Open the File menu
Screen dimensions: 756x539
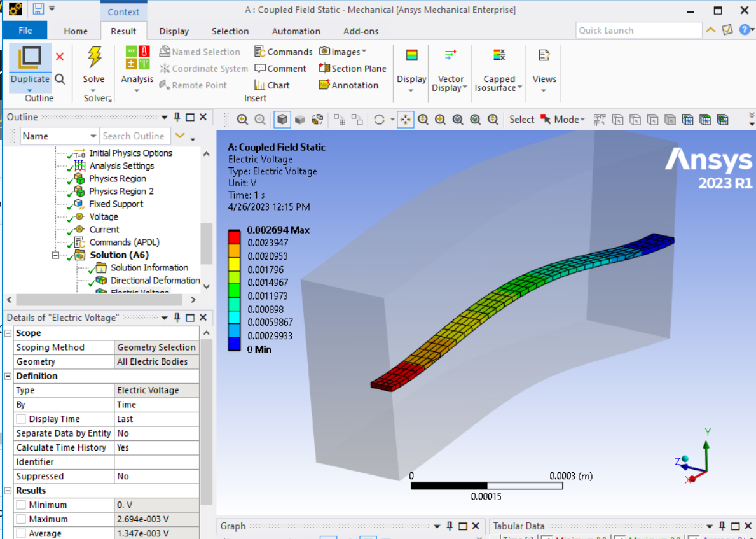pos(25,31)
